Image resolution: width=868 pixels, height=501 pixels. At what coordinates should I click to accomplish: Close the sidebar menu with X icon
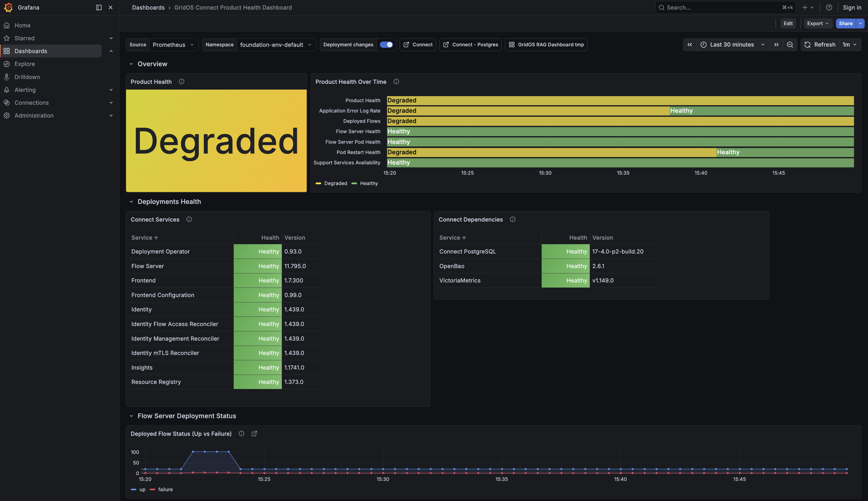[110, 7]
